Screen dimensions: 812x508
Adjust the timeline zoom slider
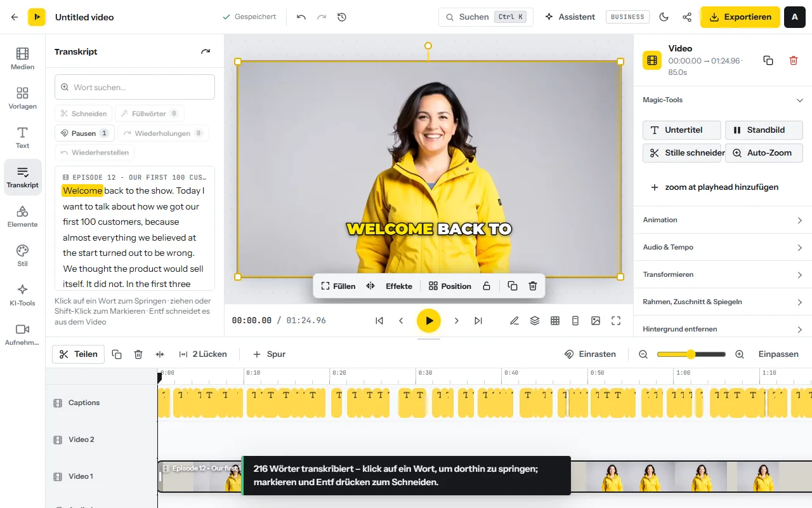(691, 354)
